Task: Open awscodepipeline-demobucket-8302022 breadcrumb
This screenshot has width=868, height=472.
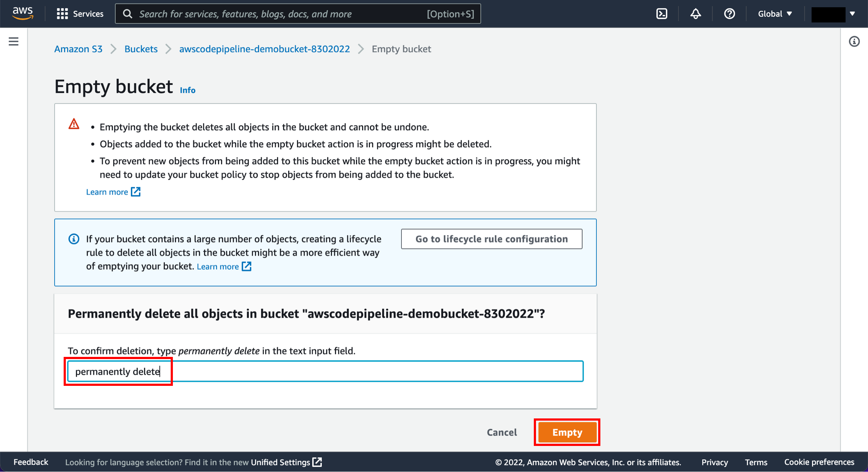Action: pyautogui.click(x=264, y=49)
